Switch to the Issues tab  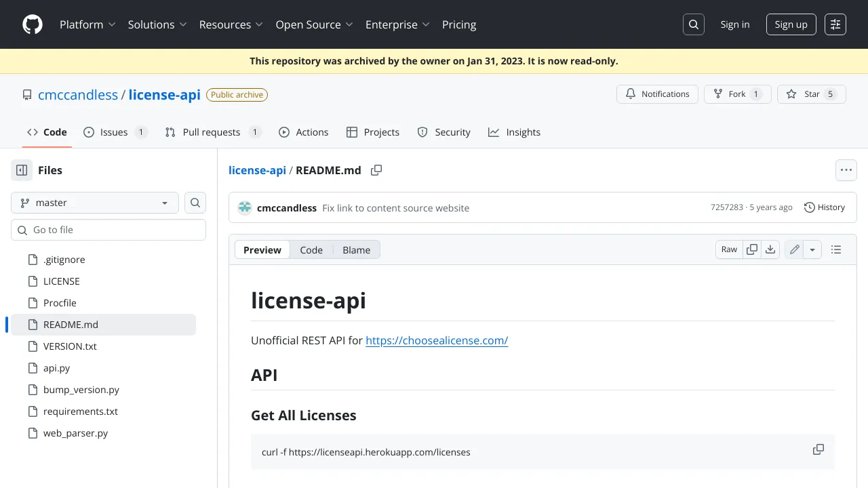tap(115, 132)
